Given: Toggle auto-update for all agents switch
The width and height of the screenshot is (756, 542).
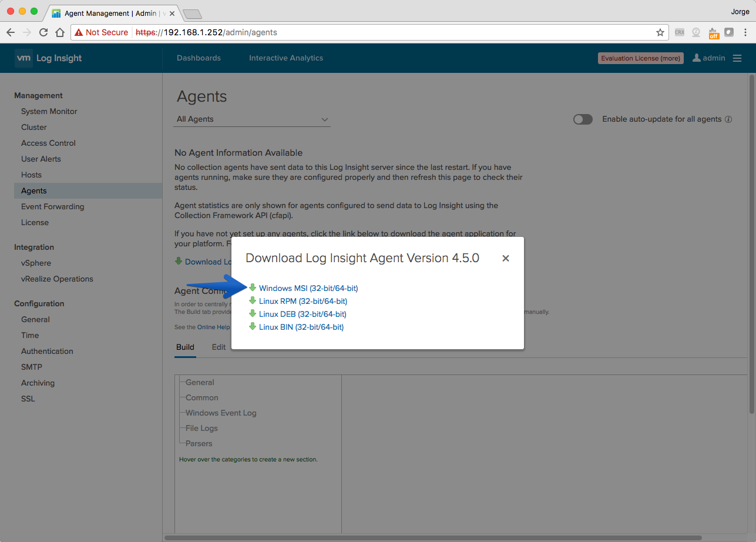Looking at the screenshot, I should click(583, 119).
